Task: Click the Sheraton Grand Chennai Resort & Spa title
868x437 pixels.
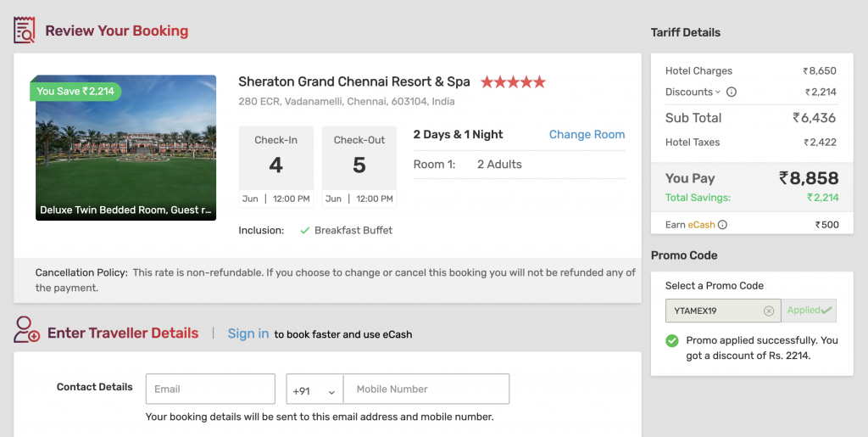Action: point(354,82)
